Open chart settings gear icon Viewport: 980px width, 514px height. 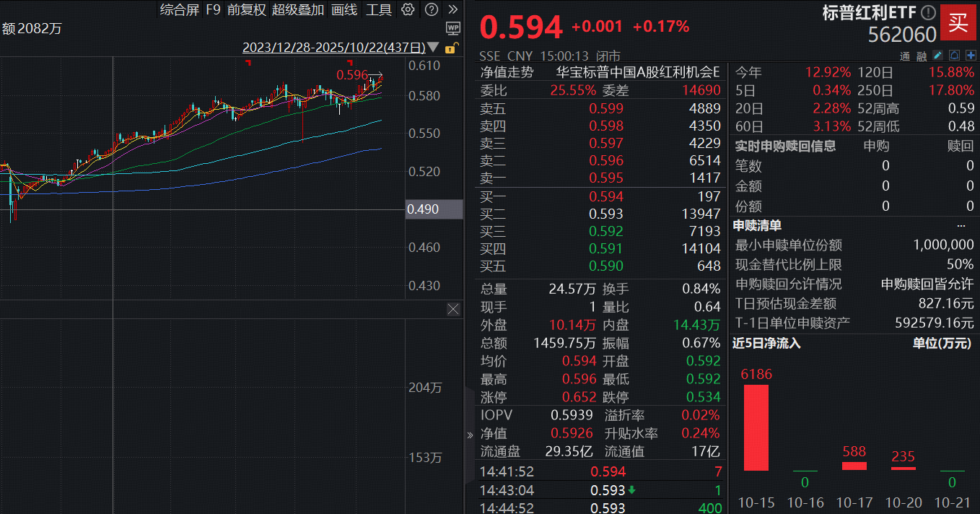[x=408, y=9]
